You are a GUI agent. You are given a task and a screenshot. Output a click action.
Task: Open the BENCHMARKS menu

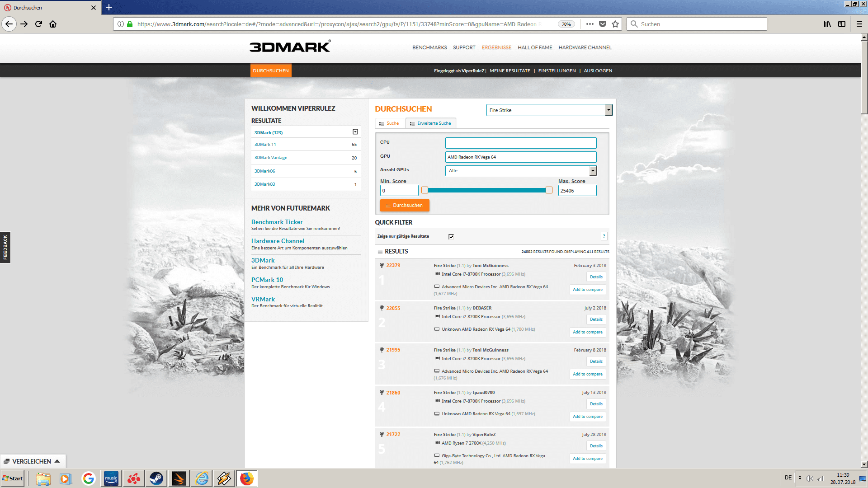[x=429, y=47]
